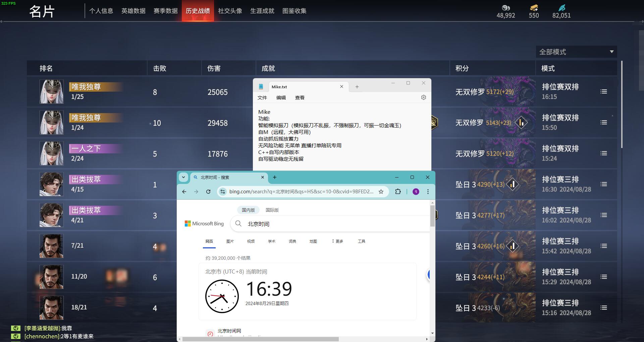This screenshot has height=342, width=644.
Task: Open details list icon for 15:16 2024/08/28 row
Action: (604, 308)
